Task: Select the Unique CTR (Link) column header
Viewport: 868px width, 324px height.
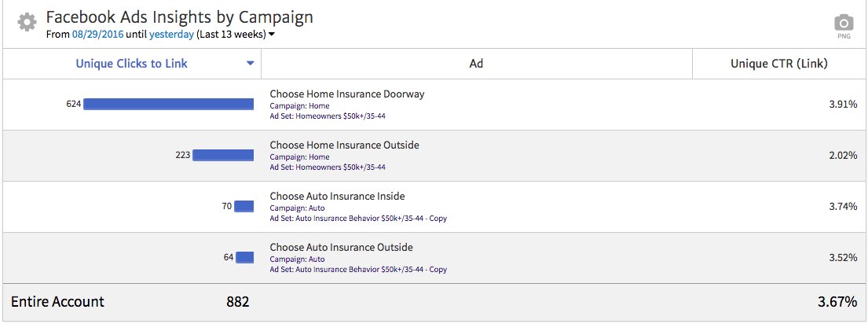Action: click(x=778, y=64)
